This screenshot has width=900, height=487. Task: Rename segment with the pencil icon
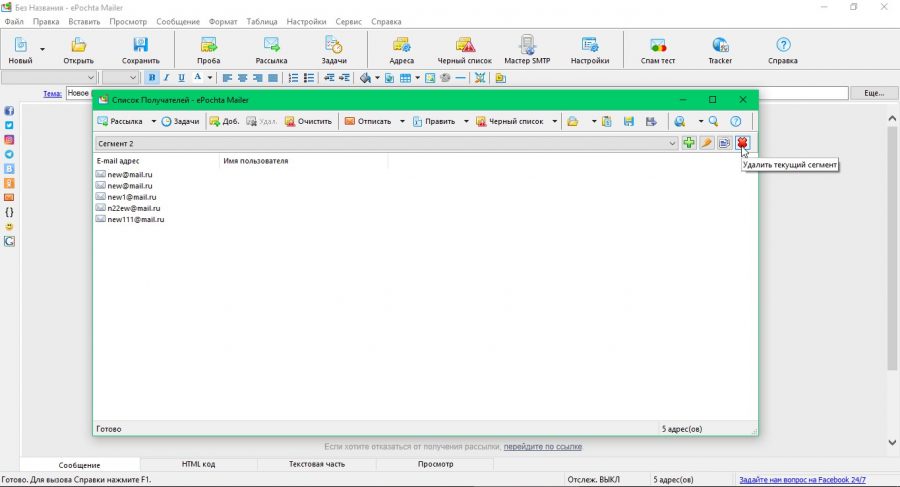(707, 143)
